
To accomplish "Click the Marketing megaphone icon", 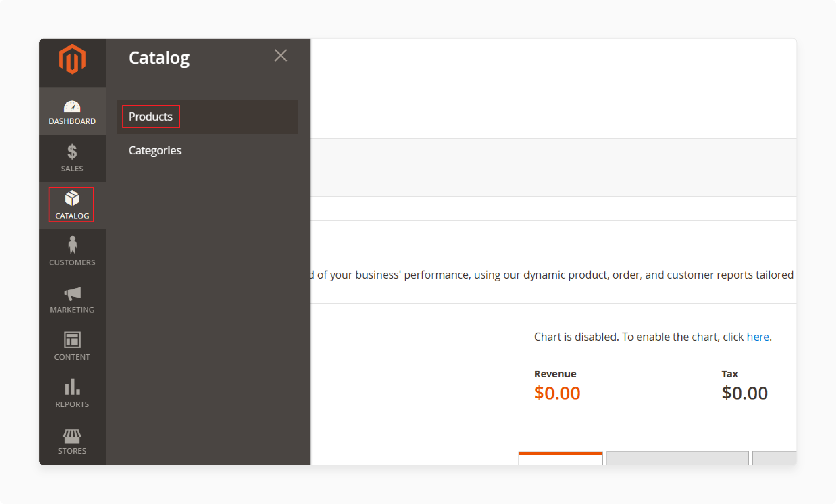I will (x=72, y=294).
